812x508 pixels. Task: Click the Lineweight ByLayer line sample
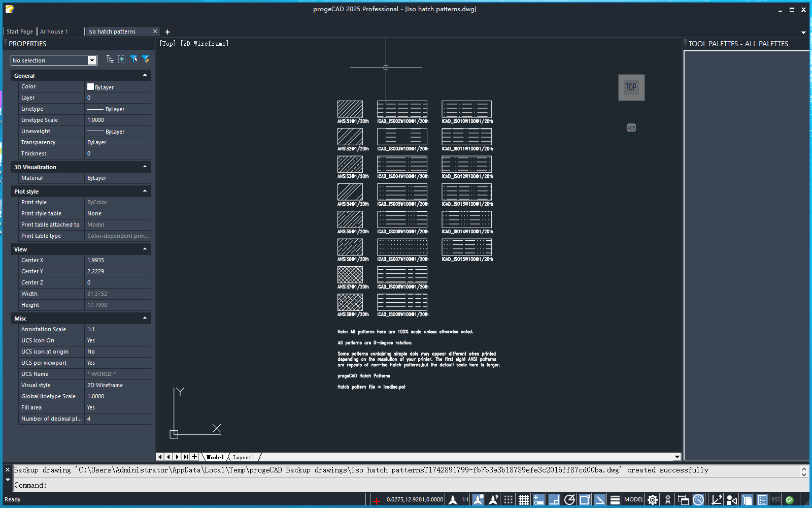click(95, 132)
